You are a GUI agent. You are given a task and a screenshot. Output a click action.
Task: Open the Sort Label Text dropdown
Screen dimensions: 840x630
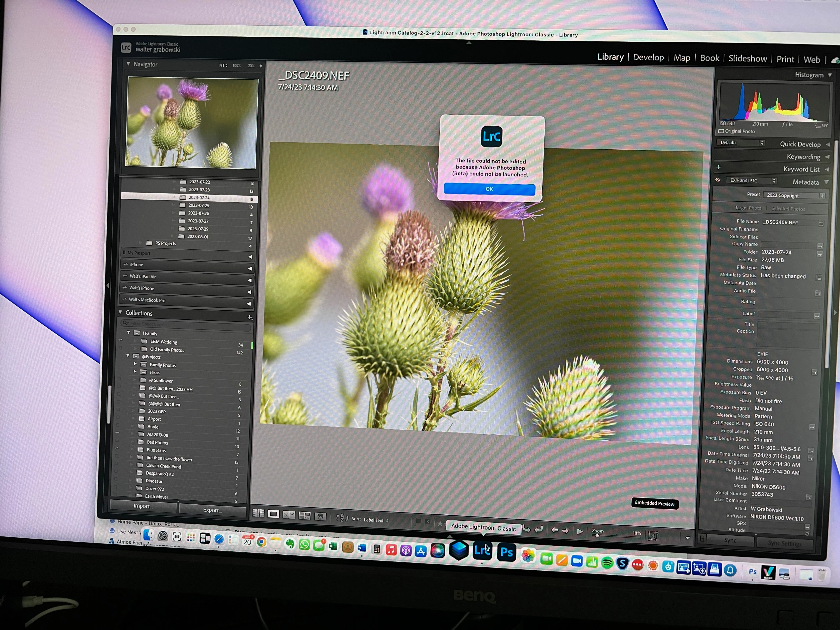pos(376,520)
